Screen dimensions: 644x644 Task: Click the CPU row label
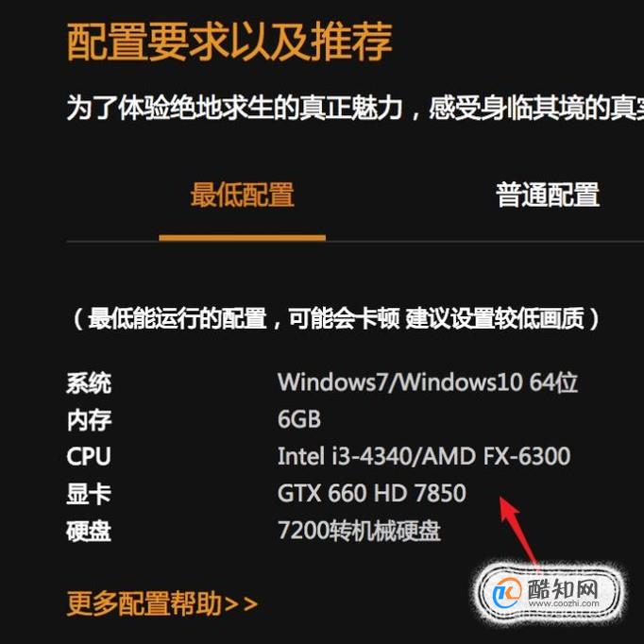(x=89, y=456)
